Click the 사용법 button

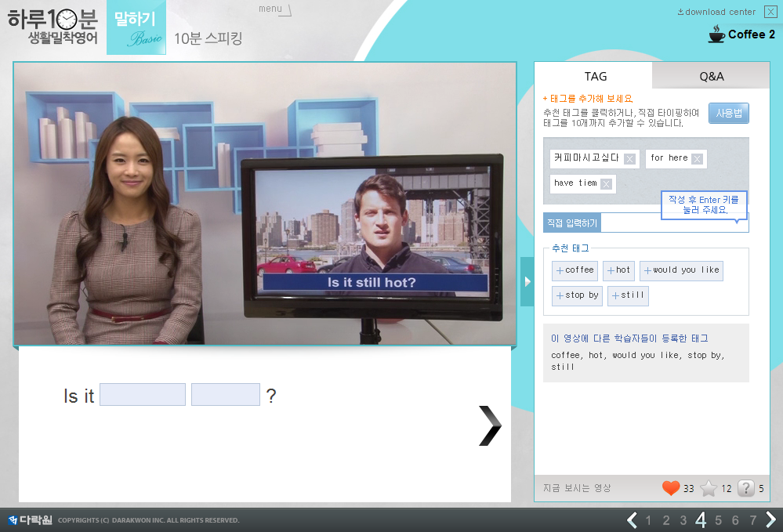coord(728,114)
